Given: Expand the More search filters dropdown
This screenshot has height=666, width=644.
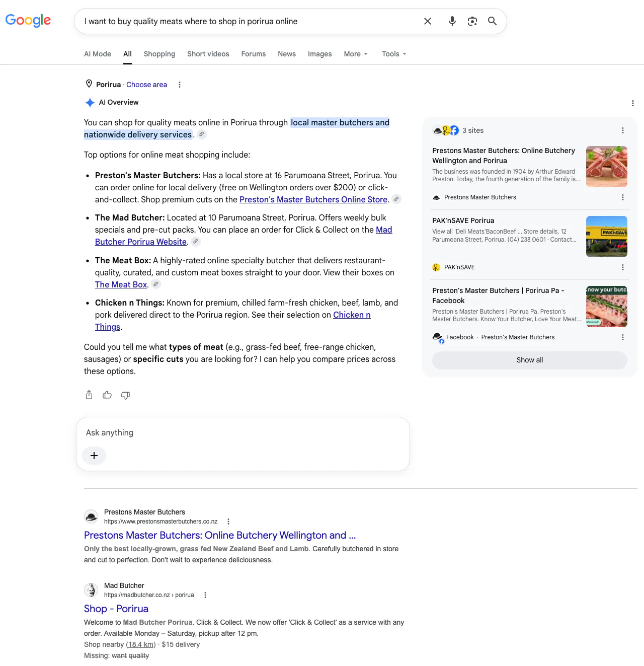Looking at the screenshot, I should tap(356, 54).
